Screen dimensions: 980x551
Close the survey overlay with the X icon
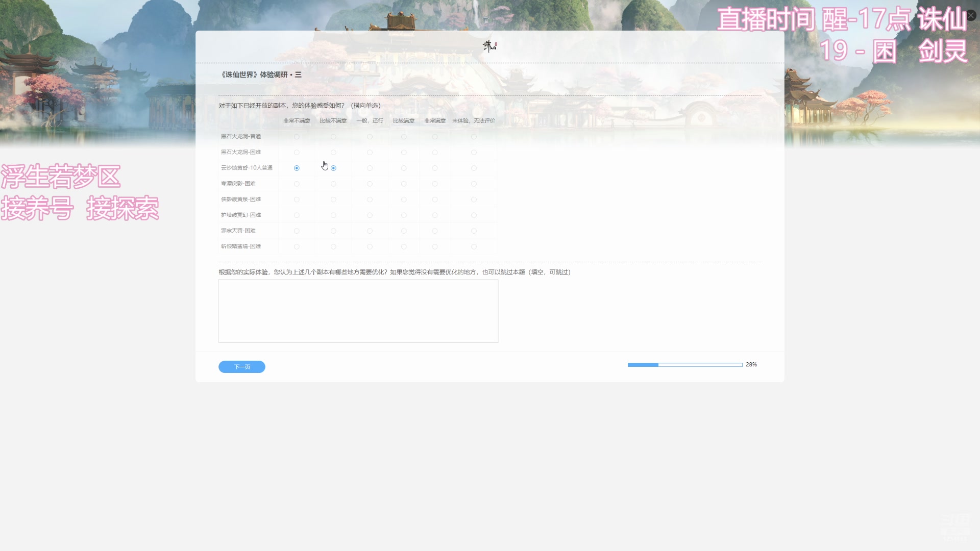tap(971, 15)
